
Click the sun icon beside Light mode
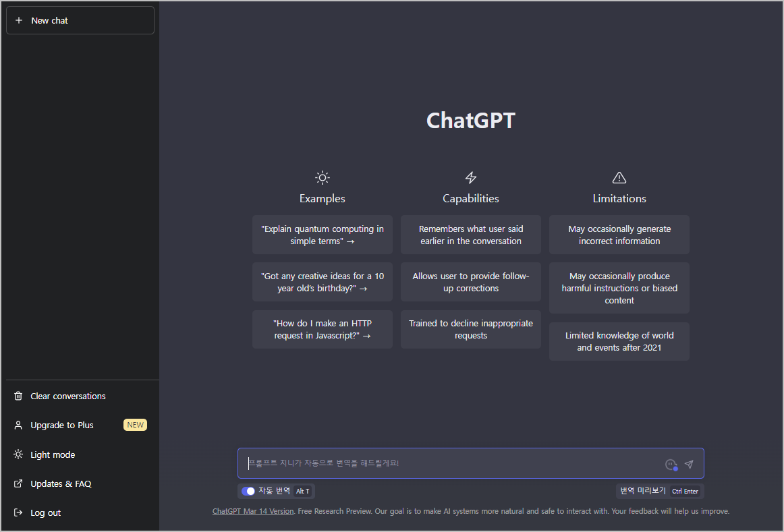coord(18,454)
